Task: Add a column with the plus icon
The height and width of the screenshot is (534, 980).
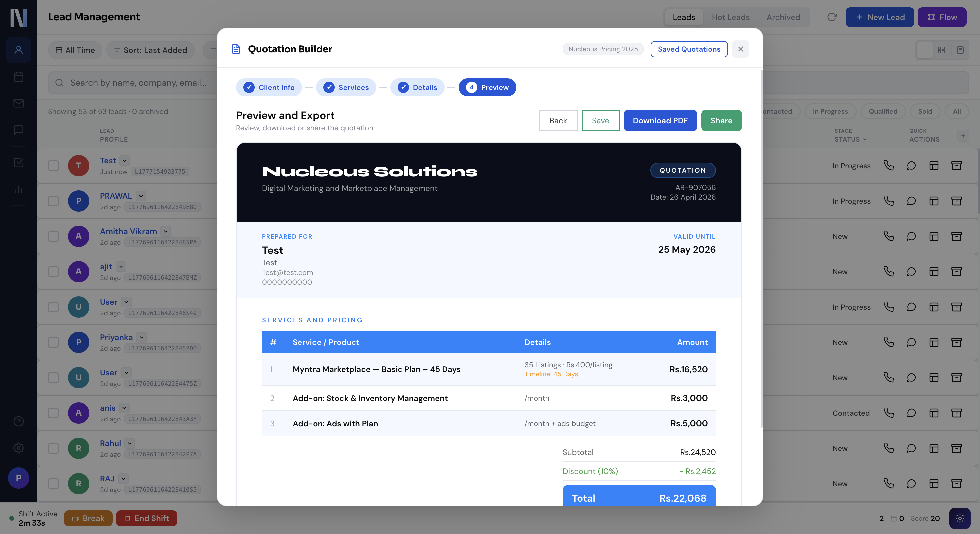Action: [x=963, y=136]
